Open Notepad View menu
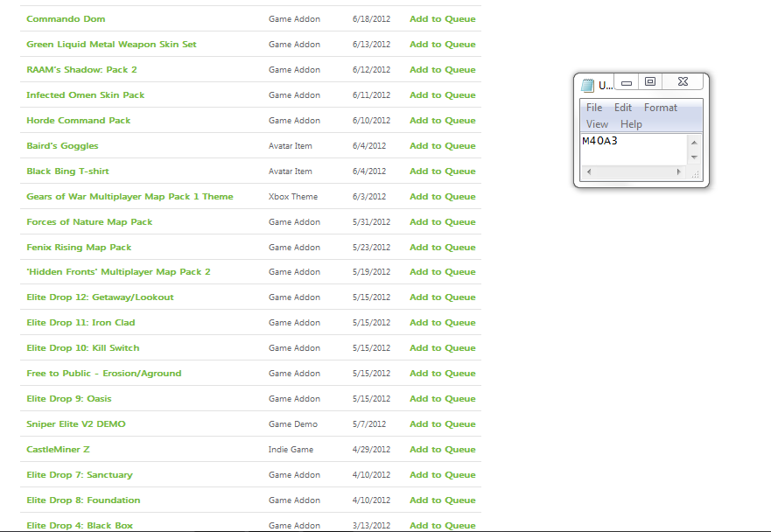Image resolution: width=771 pixels, height=532 pixels. click(x=597, y=124)
